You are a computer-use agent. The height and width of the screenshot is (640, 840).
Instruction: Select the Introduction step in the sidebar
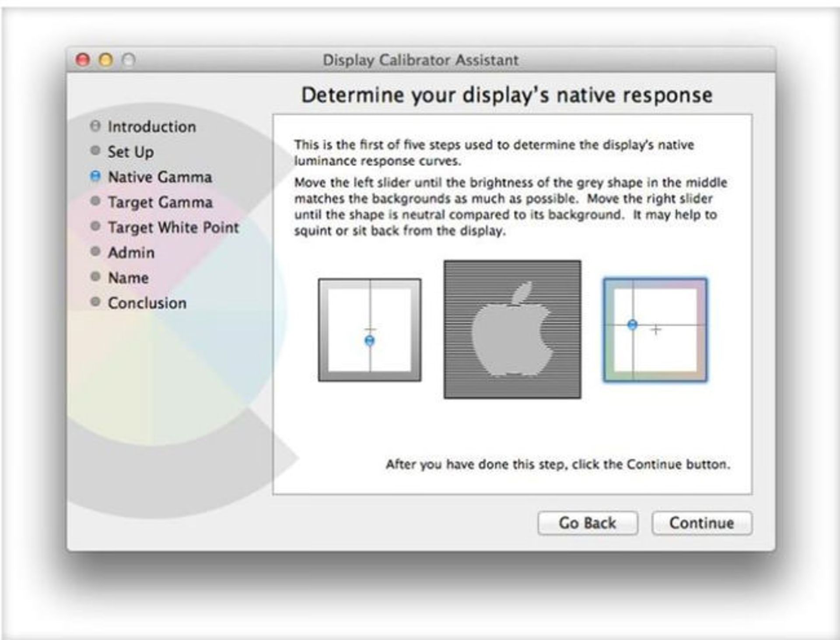click(x=143, y=127)
